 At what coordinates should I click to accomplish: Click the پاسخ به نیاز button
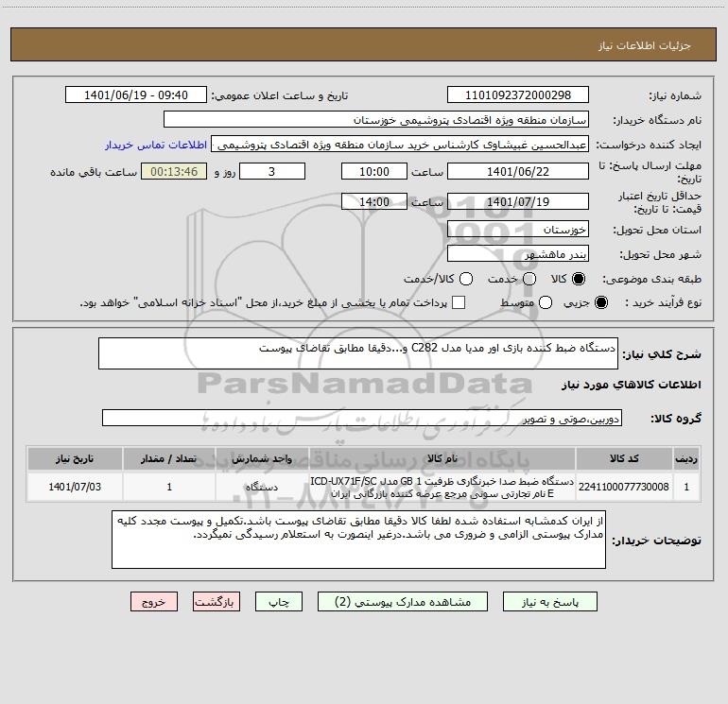(549, 601)
